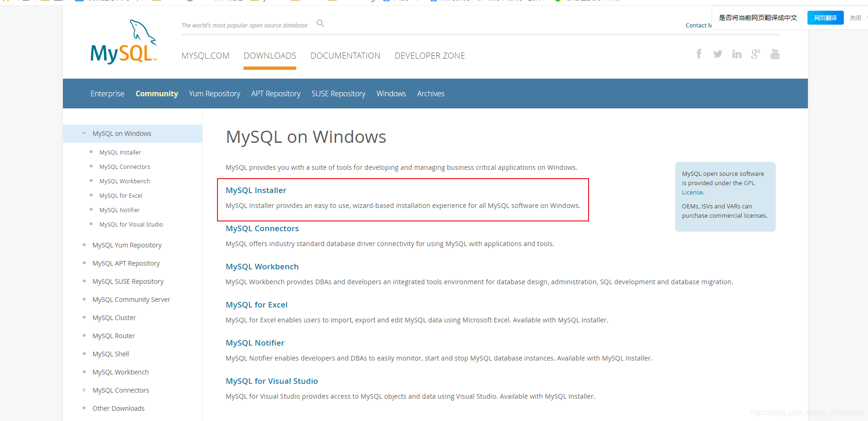Open MySQL Cluster sidebar link

114,318
